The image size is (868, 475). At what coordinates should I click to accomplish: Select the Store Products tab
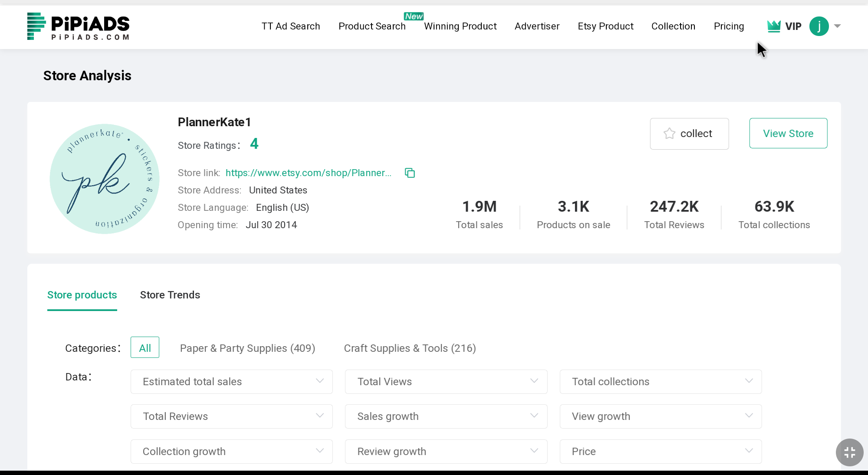point(82,294)
